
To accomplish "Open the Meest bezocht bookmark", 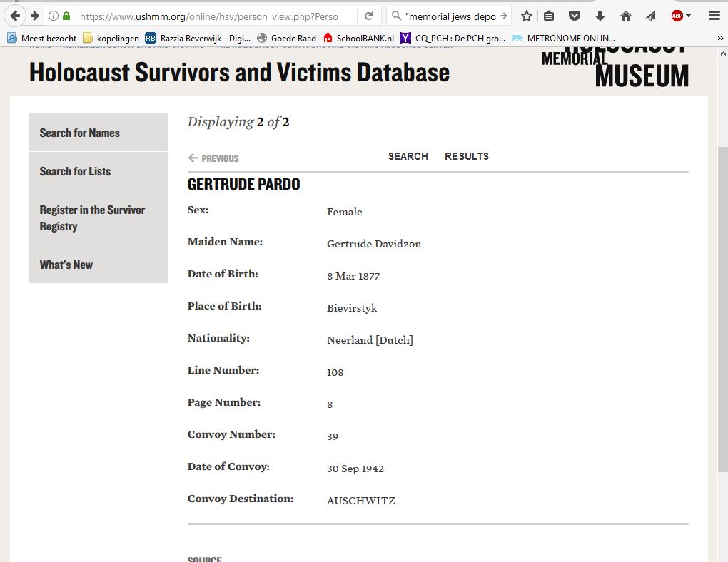I will [x=42, y=38].
